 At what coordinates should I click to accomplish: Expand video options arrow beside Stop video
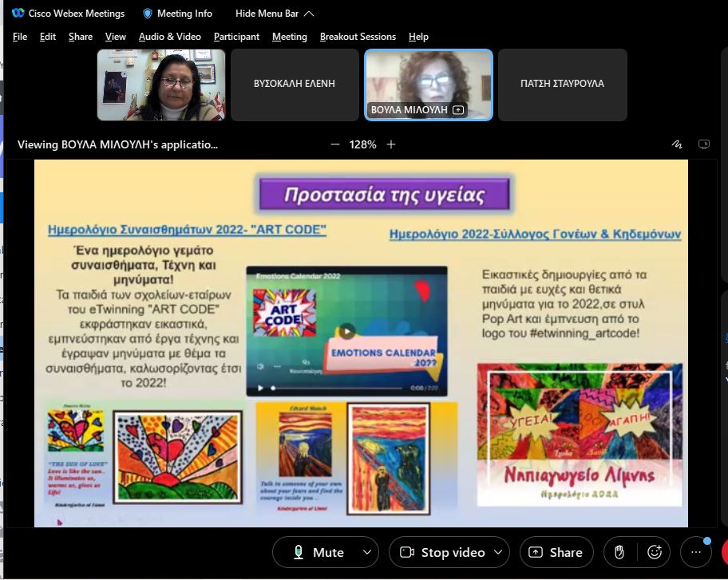(x=499, y=552)
